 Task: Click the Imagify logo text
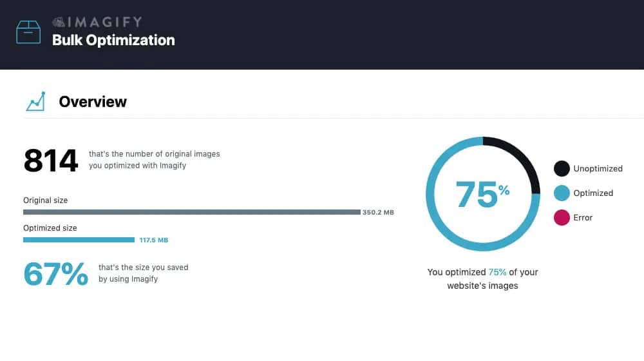(97, 23)
